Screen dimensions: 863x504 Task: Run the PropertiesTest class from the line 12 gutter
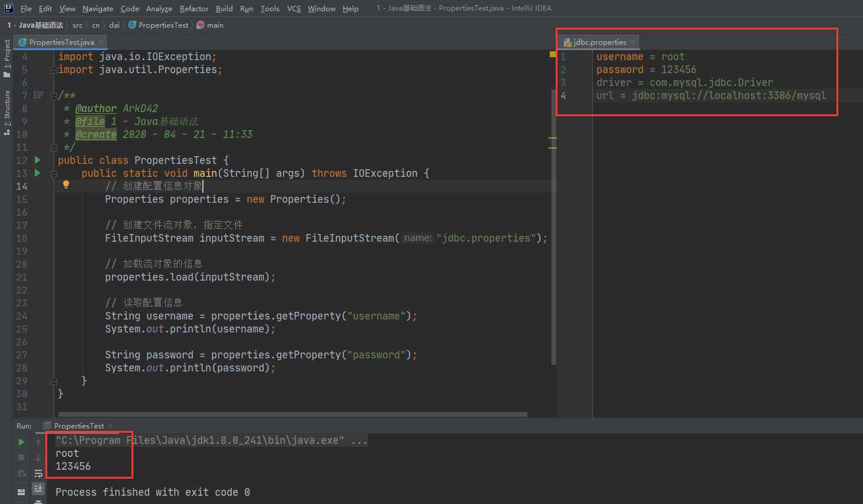point(38,160)
